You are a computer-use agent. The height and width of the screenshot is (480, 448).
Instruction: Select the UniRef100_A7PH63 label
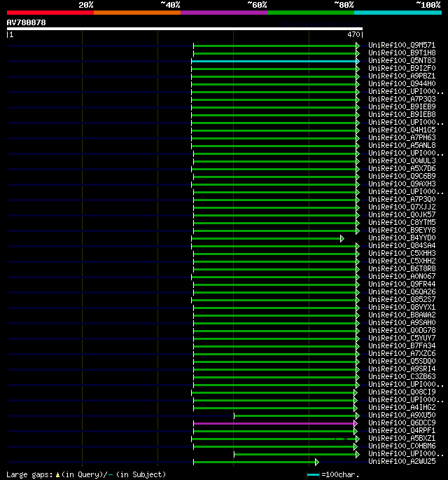point(402,138)
